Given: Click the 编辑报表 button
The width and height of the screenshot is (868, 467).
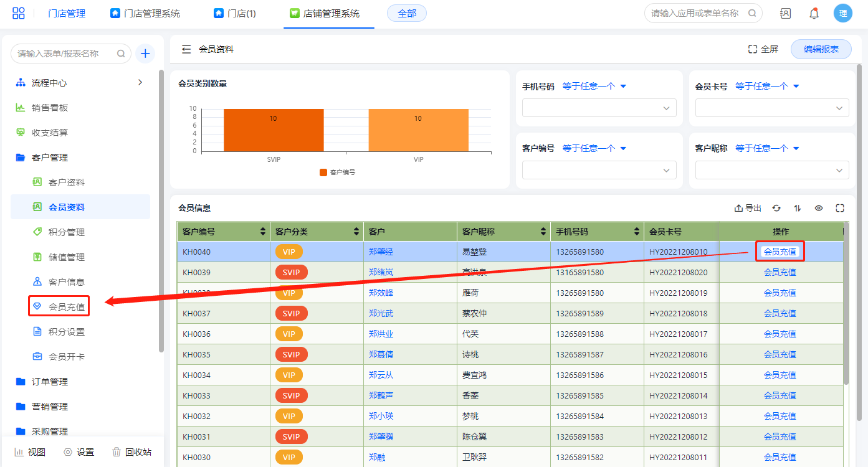Looking at the screenshot, I should click(821, 49).
